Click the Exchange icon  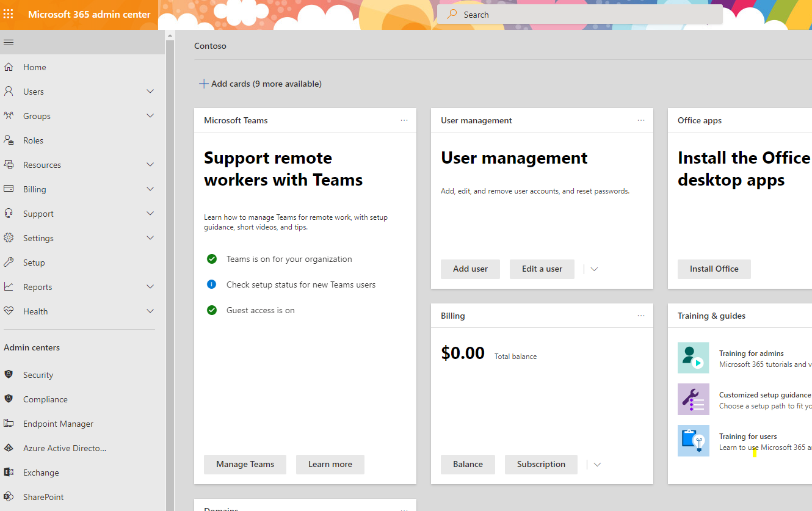9,473
